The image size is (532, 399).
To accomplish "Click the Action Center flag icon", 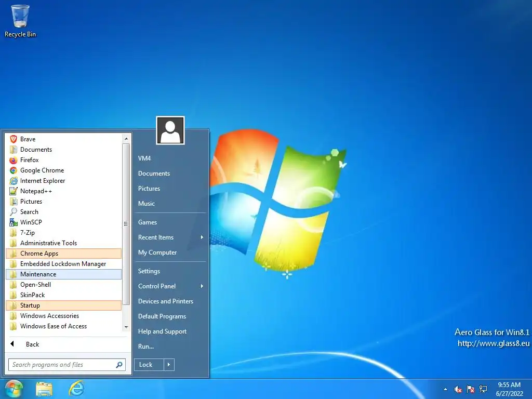I will (x=471, y=389).
